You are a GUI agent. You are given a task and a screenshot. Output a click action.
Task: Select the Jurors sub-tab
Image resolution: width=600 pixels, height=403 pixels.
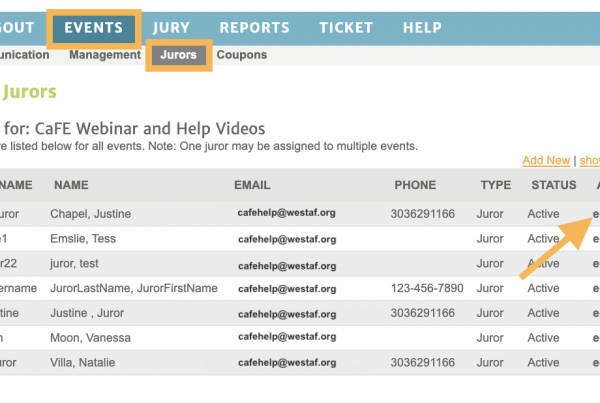coord(179,55)
